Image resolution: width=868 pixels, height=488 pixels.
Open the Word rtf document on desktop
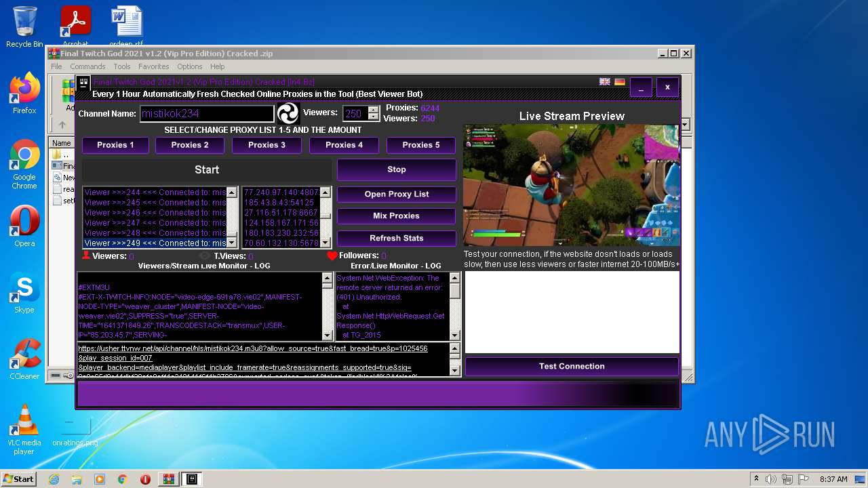click(127, 27)
